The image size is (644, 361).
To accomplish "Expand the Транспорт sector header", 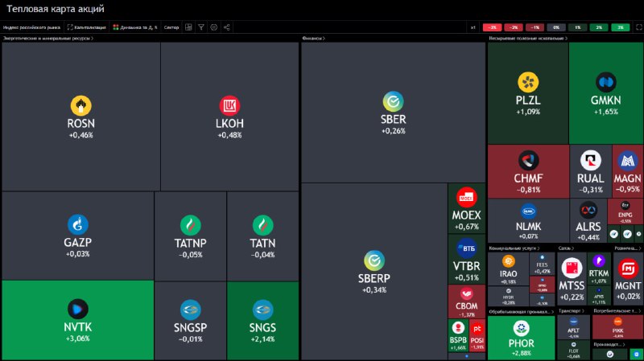I will coord(572,311).
